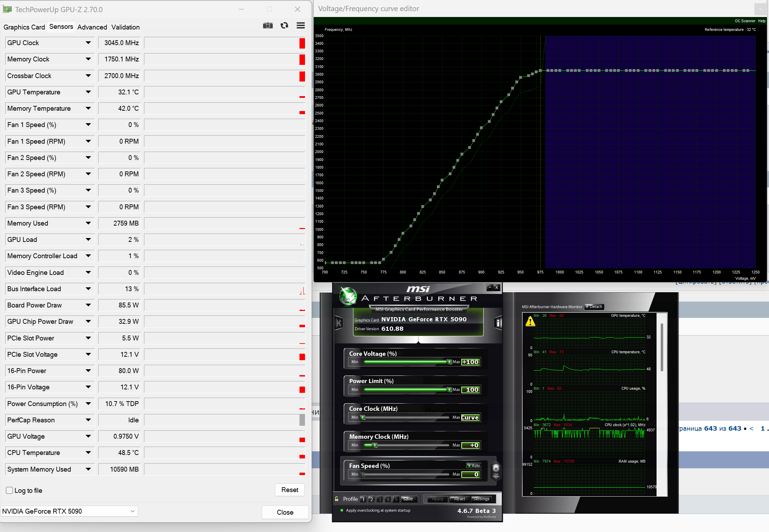Screen dimensions: 769x532
Task: Click the GPU Voltage 0.9750 V value
Action: (x=119, y=436)
